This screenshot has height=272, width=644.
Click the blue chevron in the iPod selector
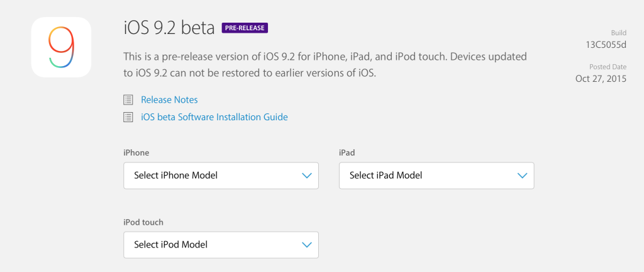[x=306, y=244]
